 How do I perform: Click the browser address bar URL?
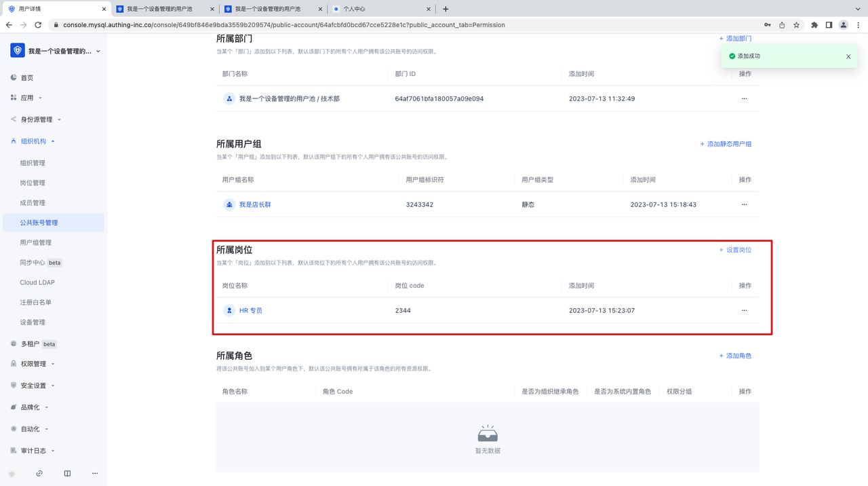[285, 25]
